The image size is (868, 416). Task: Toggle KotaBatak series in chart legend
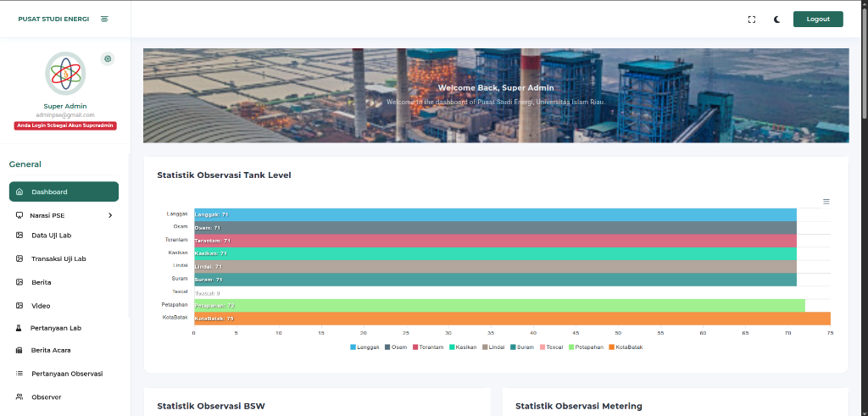pos(626,347)
